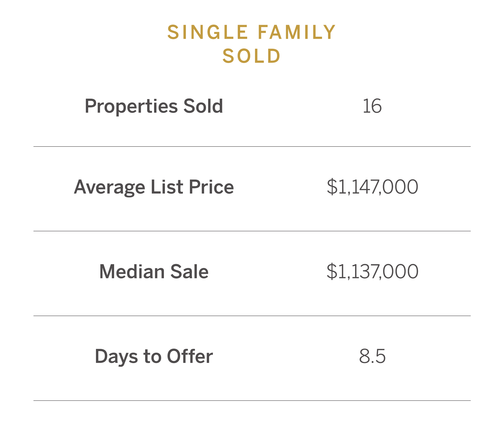504x423 pixels.
Task: Click the $1,147,000 average list value
Action: (372, 187)
